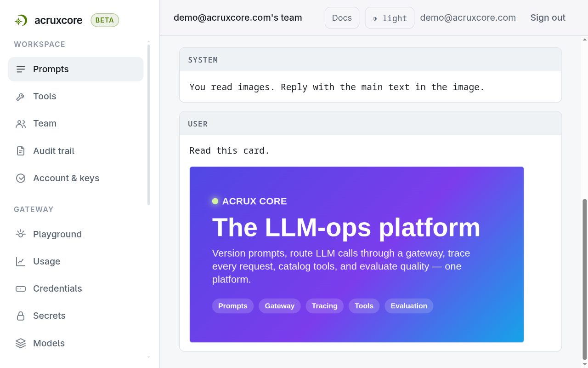Image resolution: width=588 pixels, height=368 pixels.
Task: Click the demo@acruxcore.com account email
Action: click(x=468, y=18)
